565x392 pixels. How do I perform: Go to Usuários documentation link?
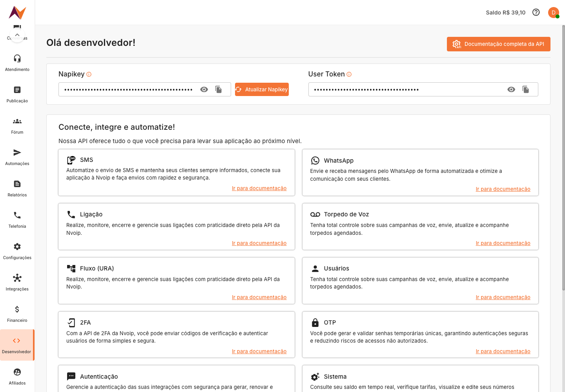point(503,297)
